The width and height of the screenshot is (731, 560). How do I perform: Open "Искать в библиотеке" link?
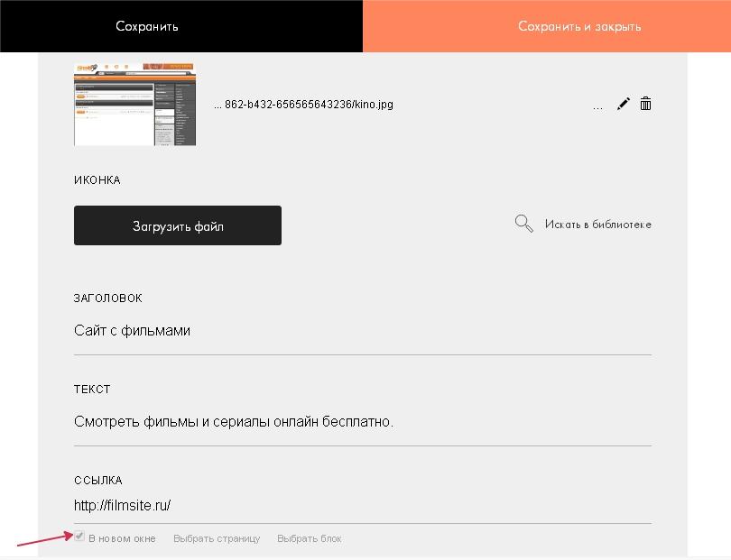597,225
